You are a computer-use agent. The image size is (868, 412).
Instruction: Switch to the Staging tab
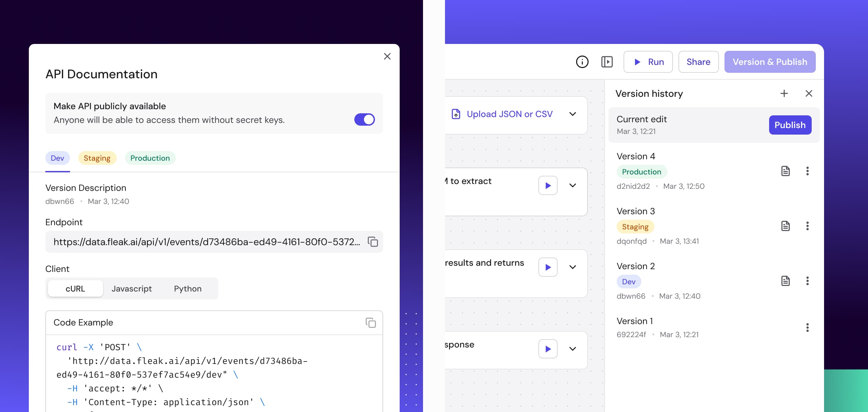click(97, 158)
